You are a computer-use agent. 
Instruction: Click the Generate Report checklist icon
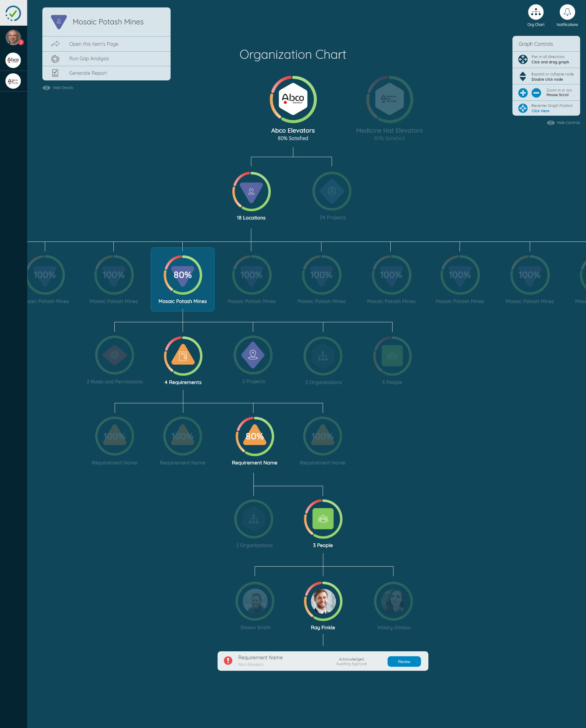pos(55,73)
